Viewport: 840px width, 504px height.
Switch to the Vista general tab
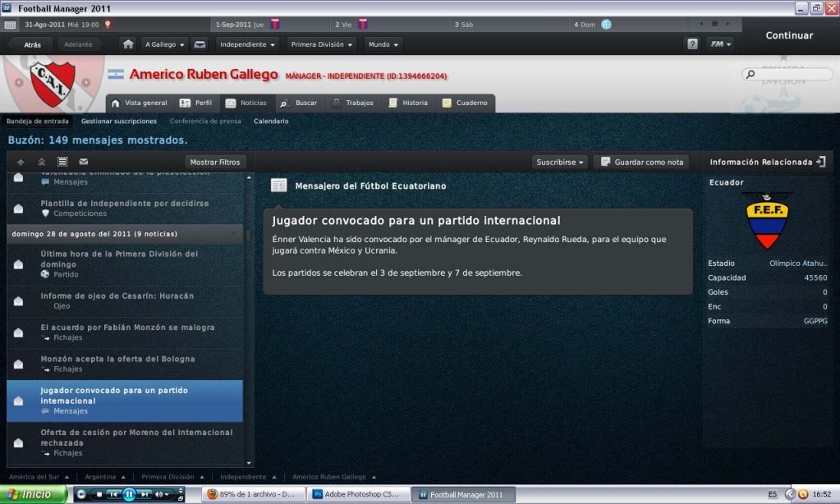(x=140, y=103)
